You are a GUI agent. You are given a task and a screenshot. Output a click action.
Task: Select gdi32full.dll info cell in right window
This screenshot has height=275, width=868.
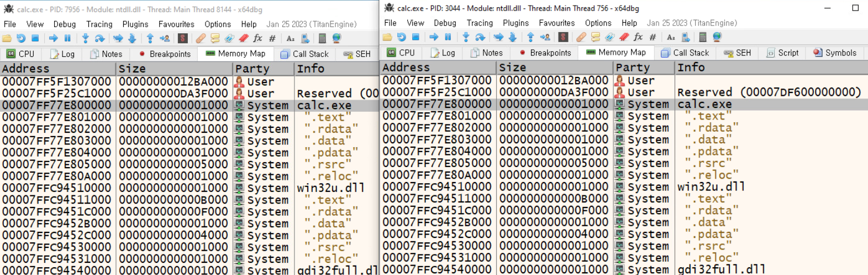click(x=722, y=269)
